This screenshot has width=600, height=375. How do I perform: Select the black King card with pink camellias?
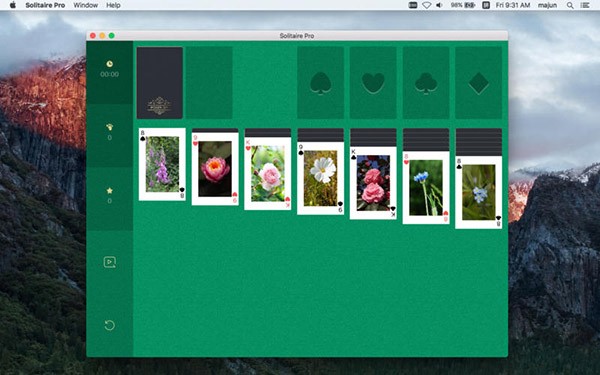point(373,183)
